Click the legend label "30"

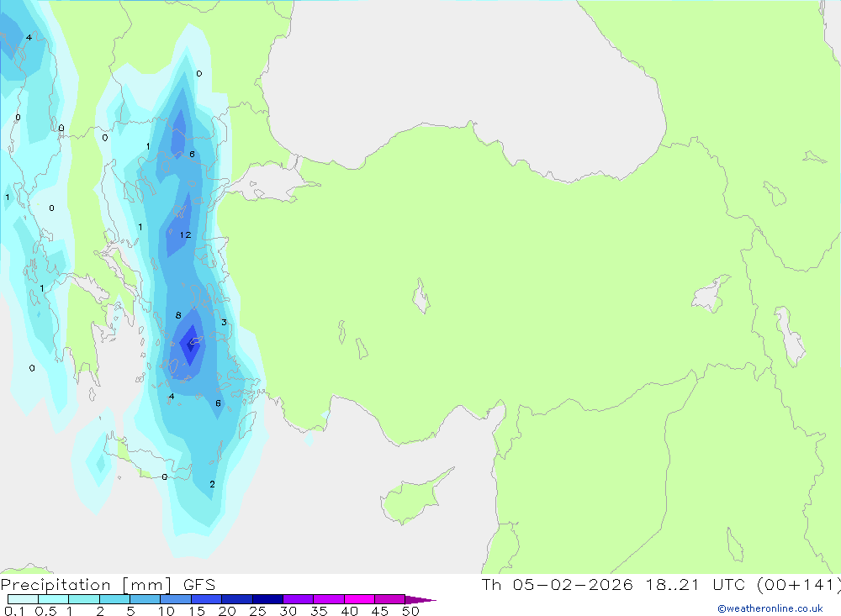[288, 611]
